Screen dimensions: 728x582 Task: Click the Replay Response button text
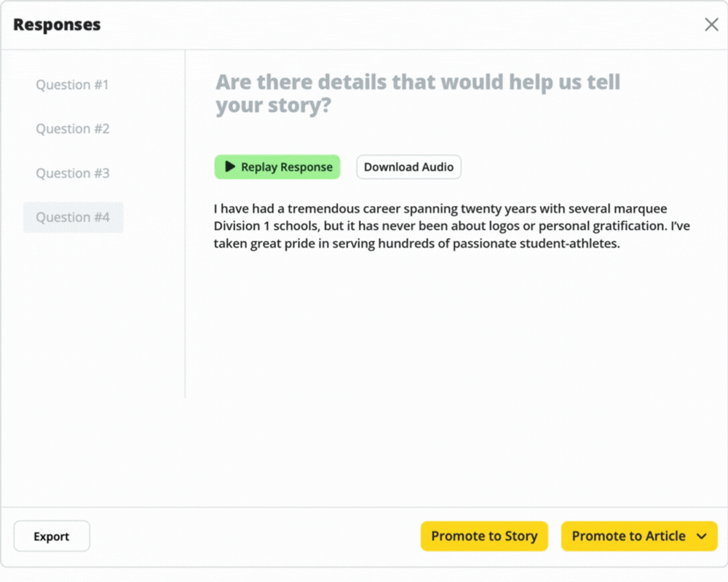click(x=286, y=167)
